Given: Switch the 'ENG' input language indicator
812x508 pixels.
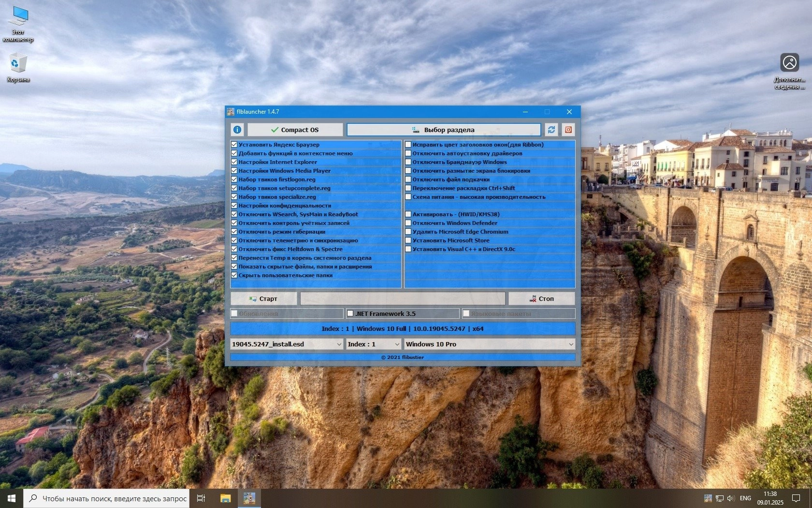Looking at the screenshot, I should point(746,498).
